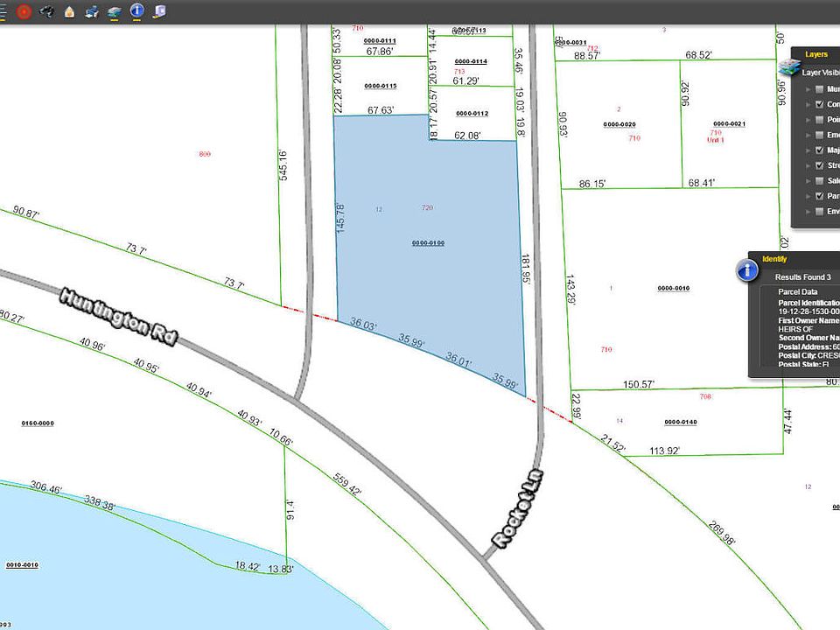Expand the last layer's tree arrow
This screenshot has width=840, height=630.
coord(808,211)
